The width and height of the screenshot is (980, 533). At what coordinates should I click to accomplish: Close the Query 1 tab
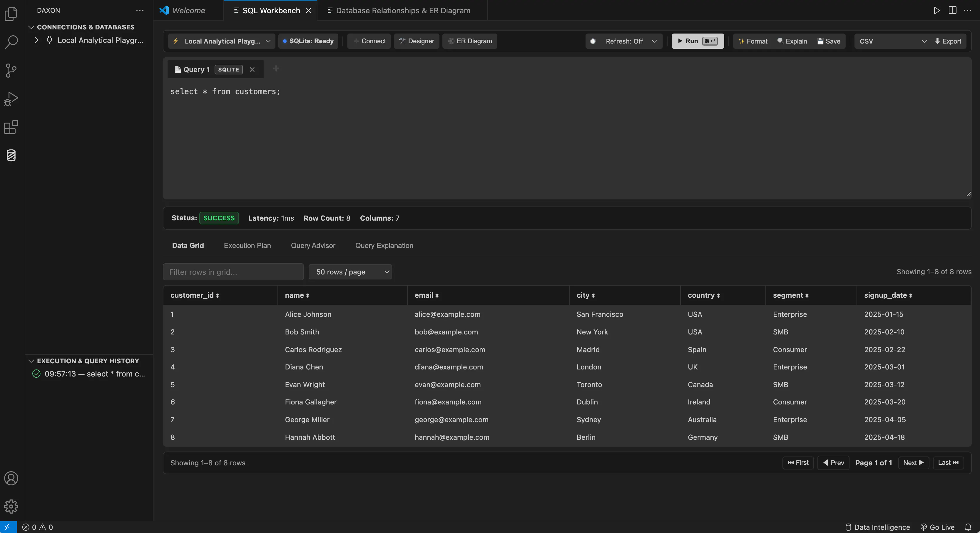[252, 69]
